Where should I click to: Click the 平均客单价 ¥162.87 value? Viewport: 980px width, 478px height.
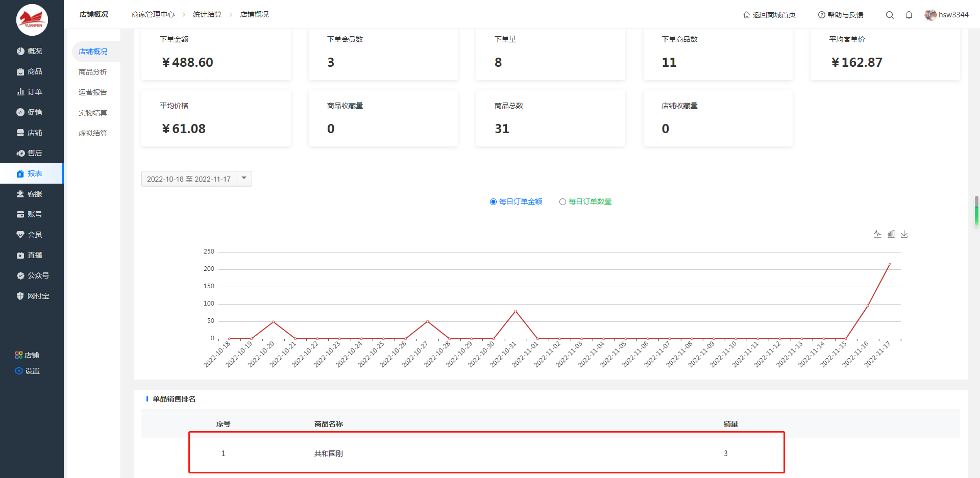856,62
